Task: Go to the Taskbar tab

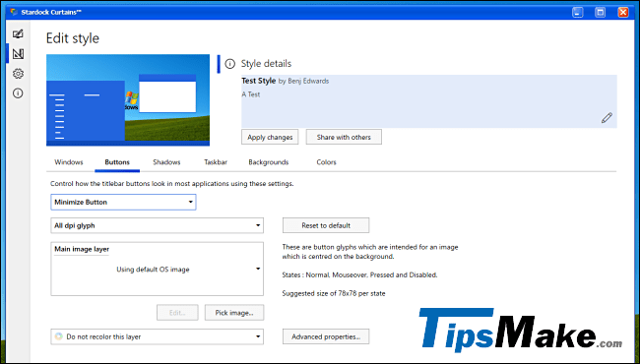Action: coord(216,162)
